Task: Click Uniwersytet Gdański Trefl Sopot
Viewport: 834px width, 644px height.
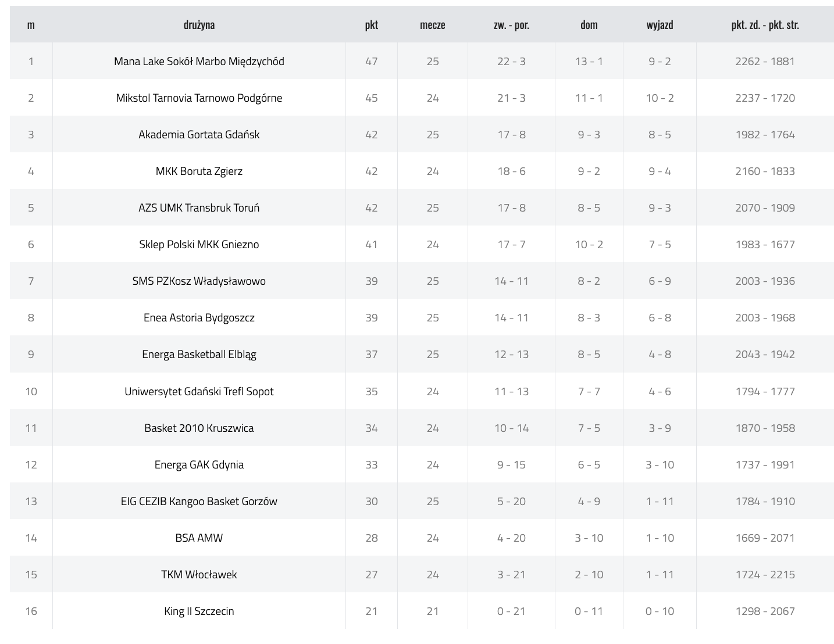Action: pos(199,391)
